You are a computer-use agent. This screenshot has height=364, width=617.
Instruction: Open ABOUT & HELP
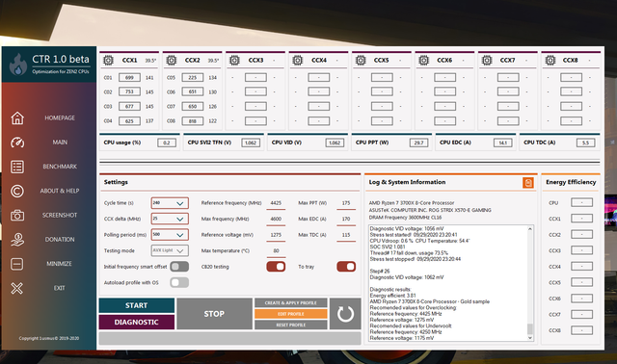(x=60, y=191)
